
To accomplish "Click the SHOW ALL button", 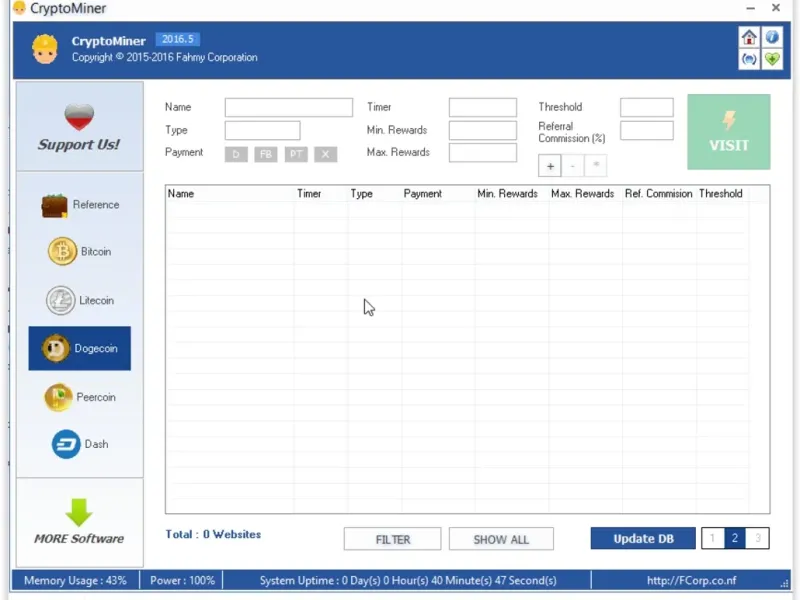I will (x=501, y=539).
